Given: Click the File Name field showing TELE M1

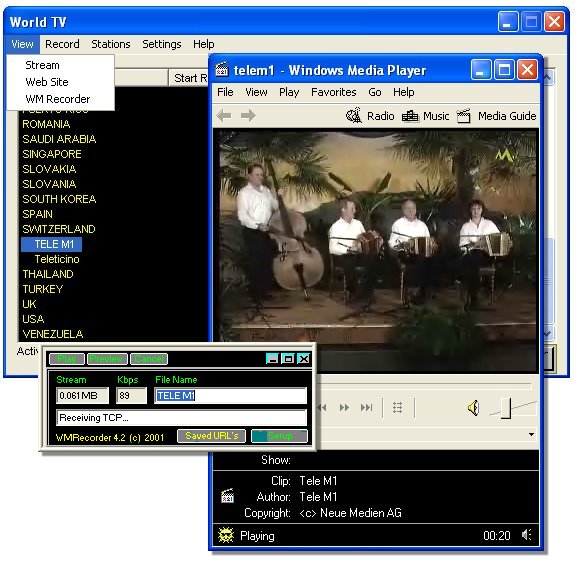Looking at the screenshot, I should (x=230, y=396).
